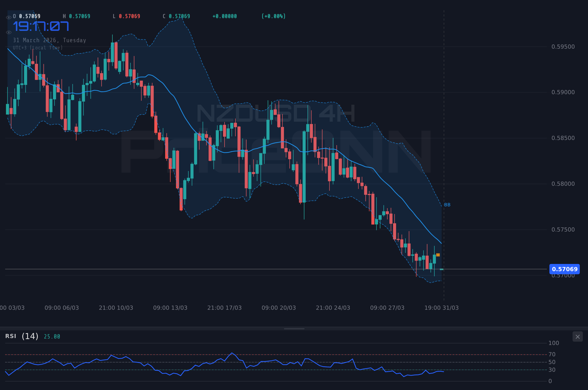Image resolution: width=588 pixels, height=390 pixels.
Task: Open the O 0.57069 open-price readout
Action: [28, 16]
